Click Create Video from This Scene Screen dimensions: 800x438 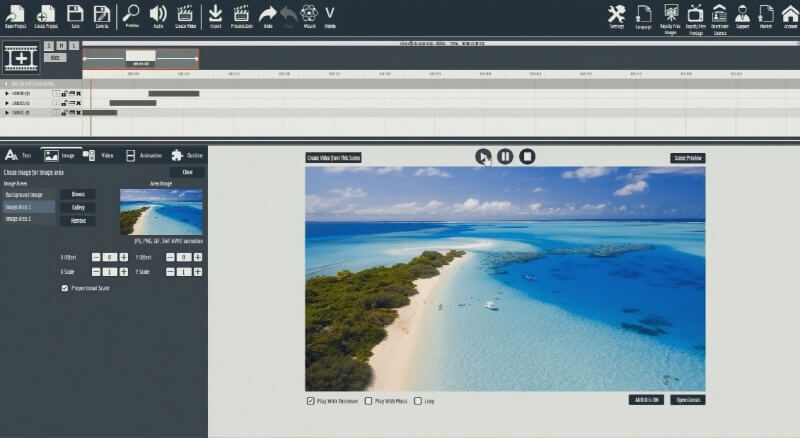(x=334, y=158)
